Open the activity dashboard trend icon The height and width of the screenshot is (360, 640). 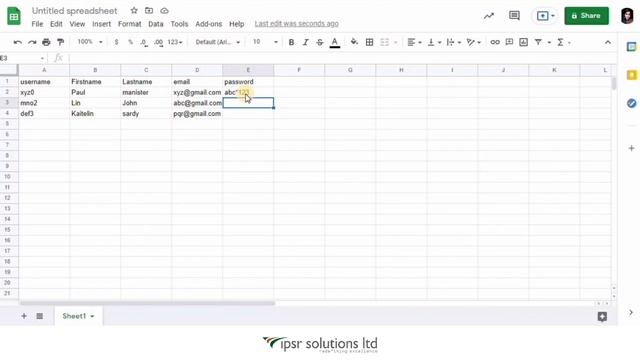[489, 16]
